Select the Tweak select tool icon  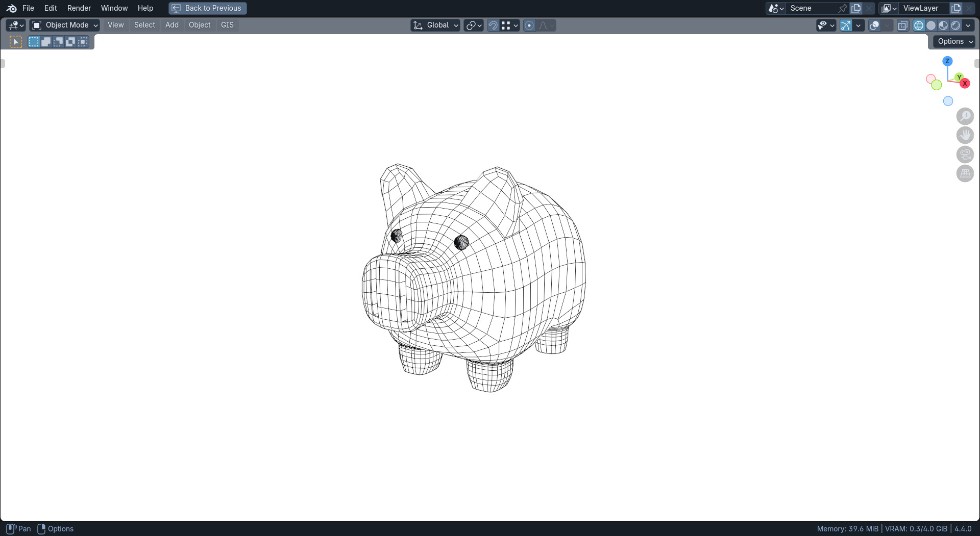point(16,42)
